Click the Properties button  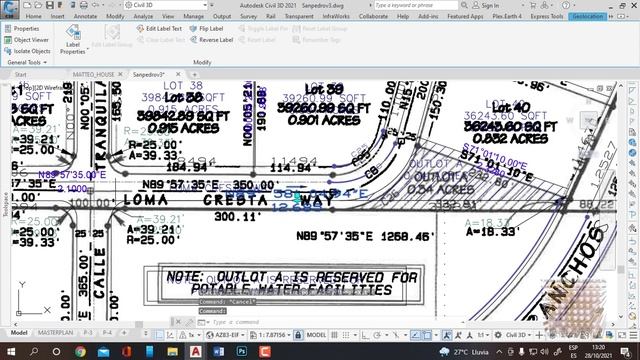tap(22, 29)
